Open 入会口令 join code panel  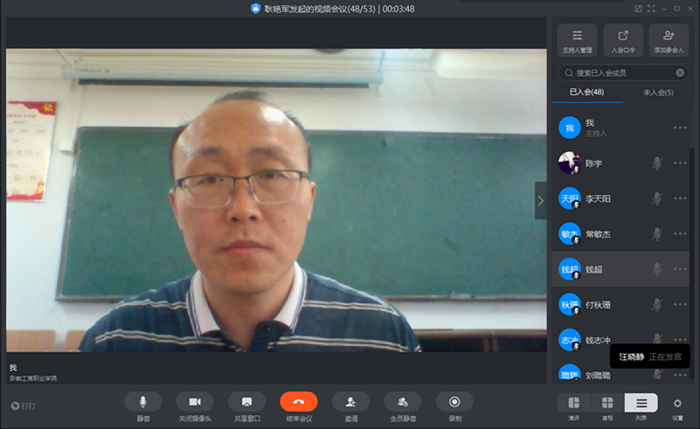623,40
